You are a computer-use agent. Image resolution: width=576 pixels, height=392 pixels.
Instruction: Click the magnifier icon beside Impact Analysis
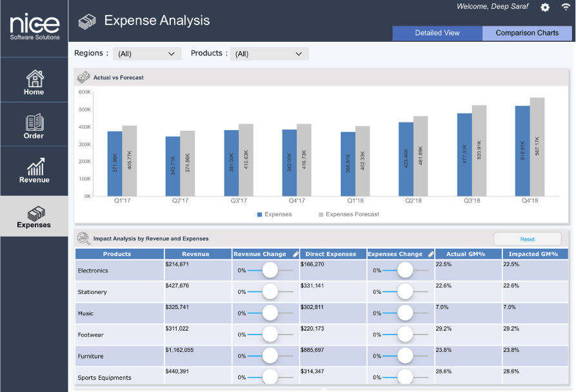(x=83, y=239)
